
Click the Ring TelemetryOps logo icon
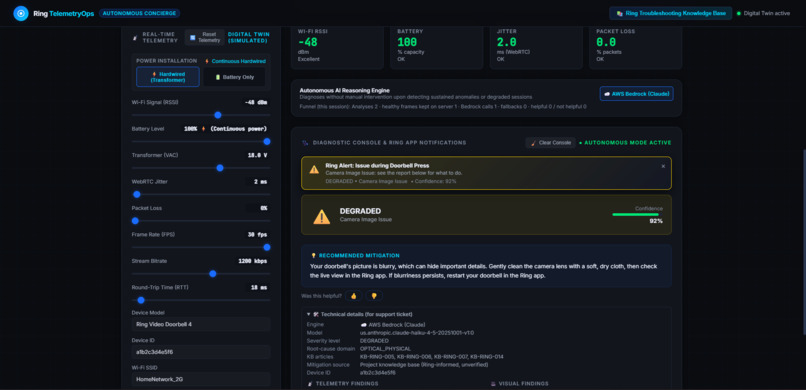point(21,13)
